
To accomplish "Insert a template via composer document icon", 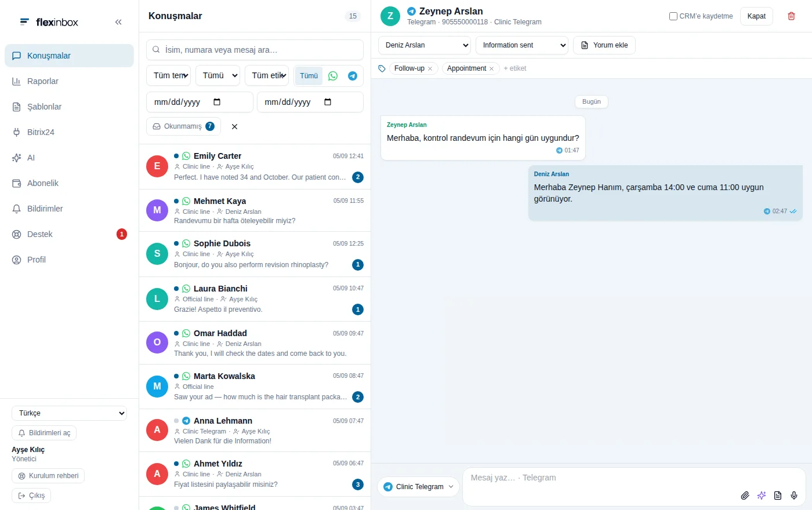I will click(x=778, y=496).
